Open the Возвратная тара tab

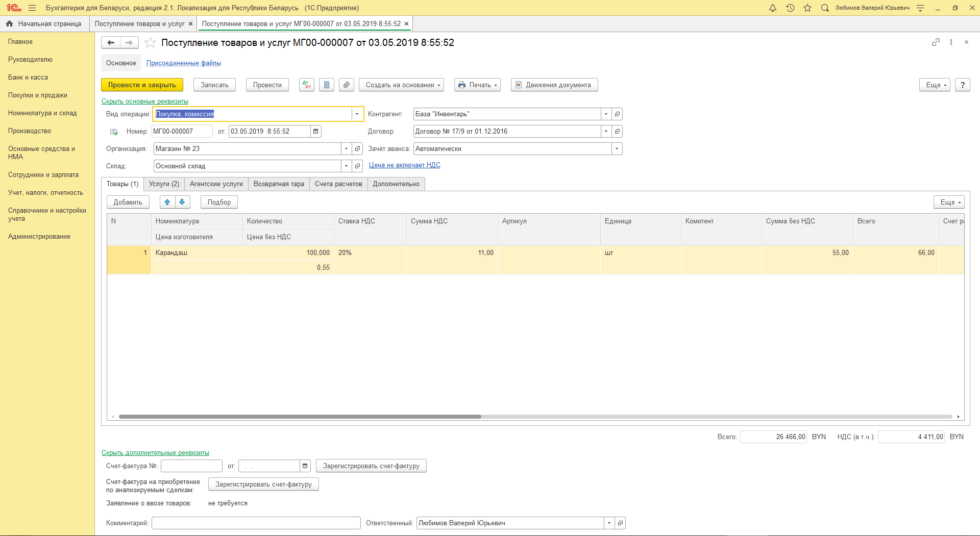click(x=279, y=184)
